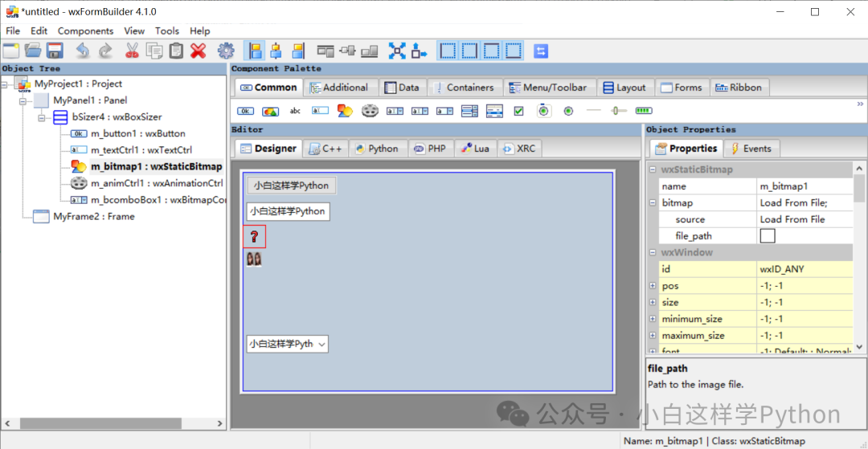Screen dimensions: 868x449
Task: Delete selected object with red X icon
Action: point(199,51)
